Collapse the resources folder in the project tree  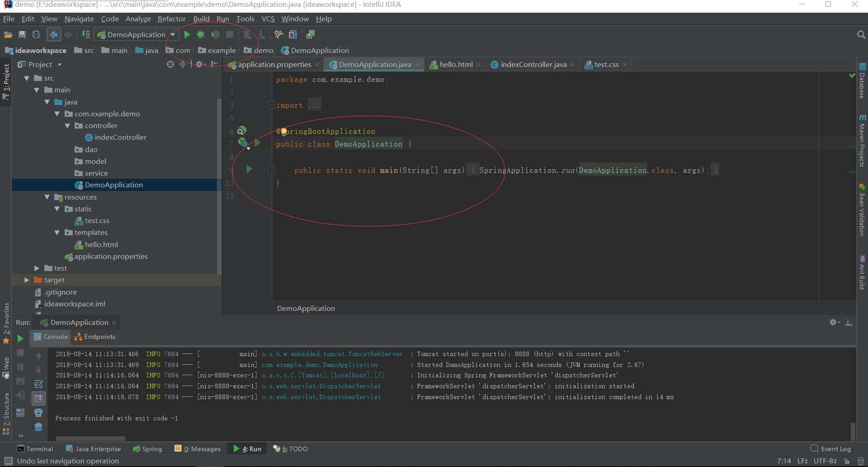[47, 197]
